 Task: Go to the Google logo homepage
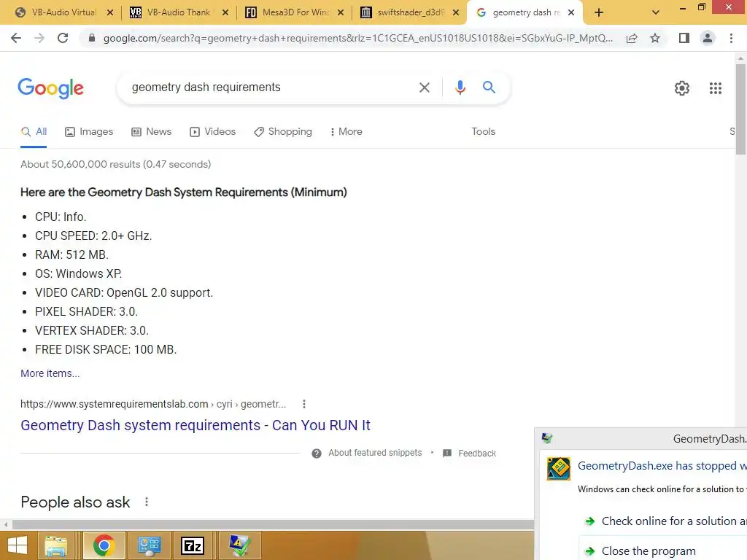tap(50, 88)
